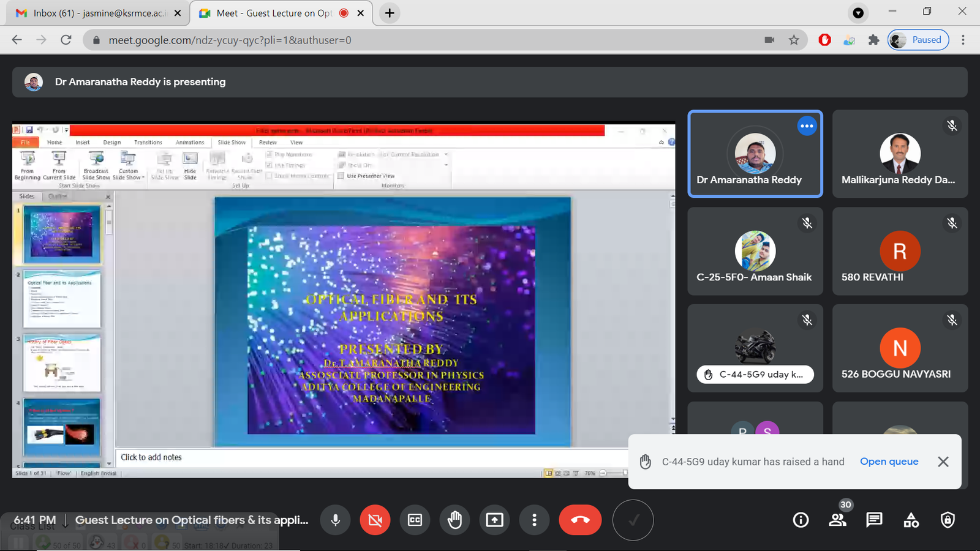
Task: Open Chrome three-dot menu
Action: pos(963,40)
